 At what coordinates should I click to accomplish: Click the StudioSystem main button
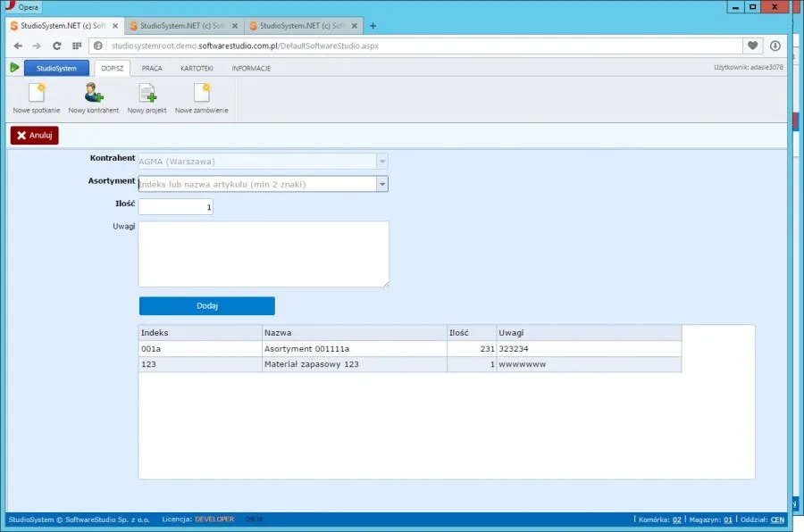(56, 68)
